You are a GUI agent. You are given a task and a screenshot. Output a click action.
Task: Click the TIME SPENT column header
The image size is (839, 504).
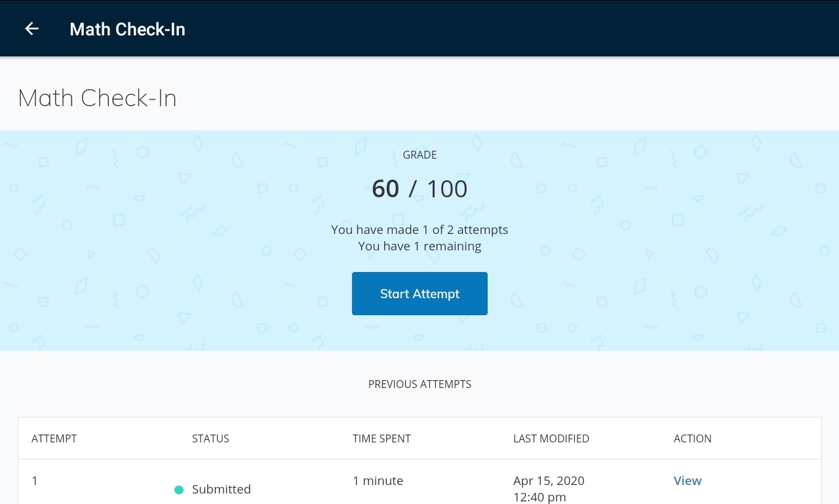pos(381,438)
